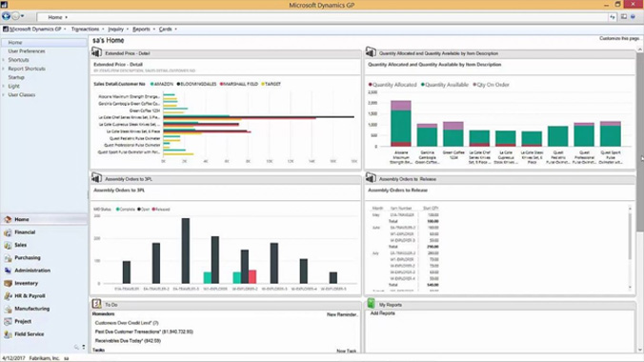Image resolution: width=644 pixels, height=362 pixels.
Task: Open the Transactions menu
Action: pyautogui.click(x=87, y=30)
